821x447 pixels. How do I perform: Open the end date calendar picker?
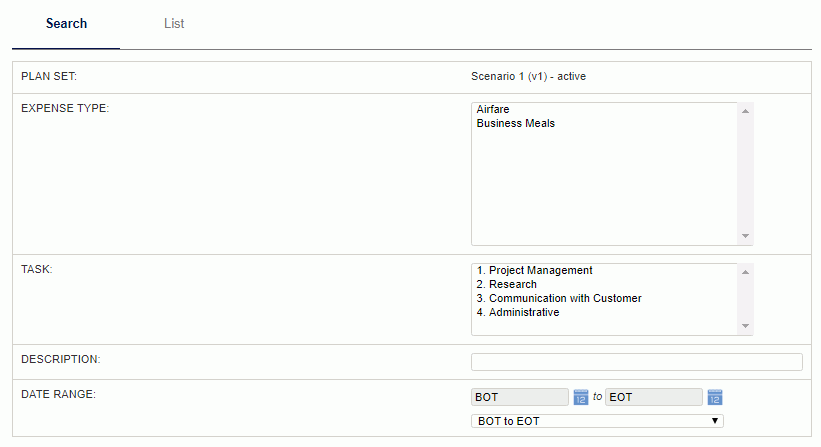point(715,397)
